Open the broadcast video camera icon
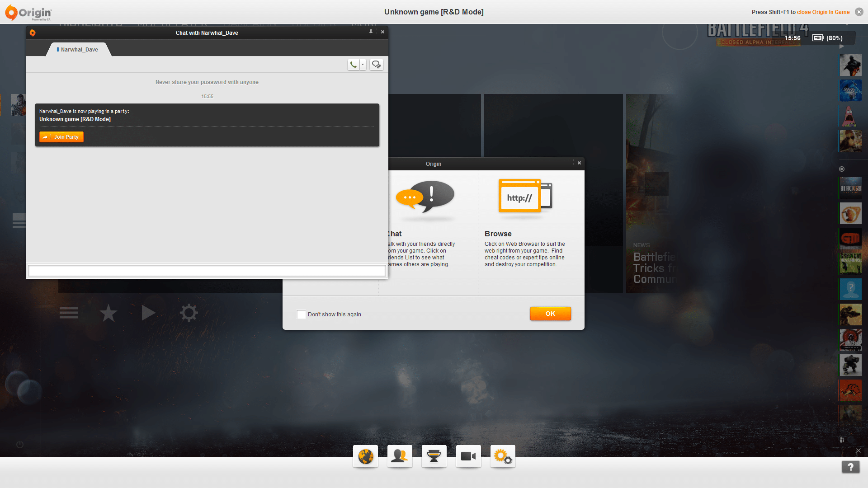Image resolution: width=868 pixels, height=488 pixels. (x=468, y=456)
